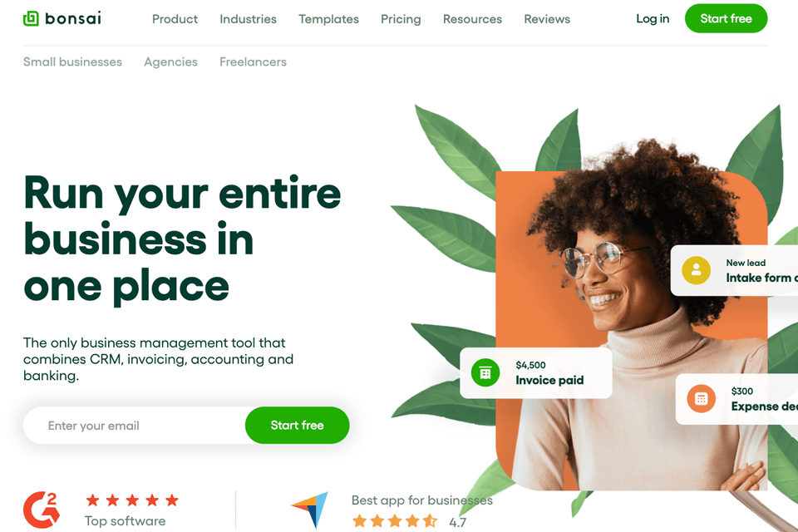Click the Log in link
The width and height of the screenshot is (798, 532).
click(x=653, y=19)
